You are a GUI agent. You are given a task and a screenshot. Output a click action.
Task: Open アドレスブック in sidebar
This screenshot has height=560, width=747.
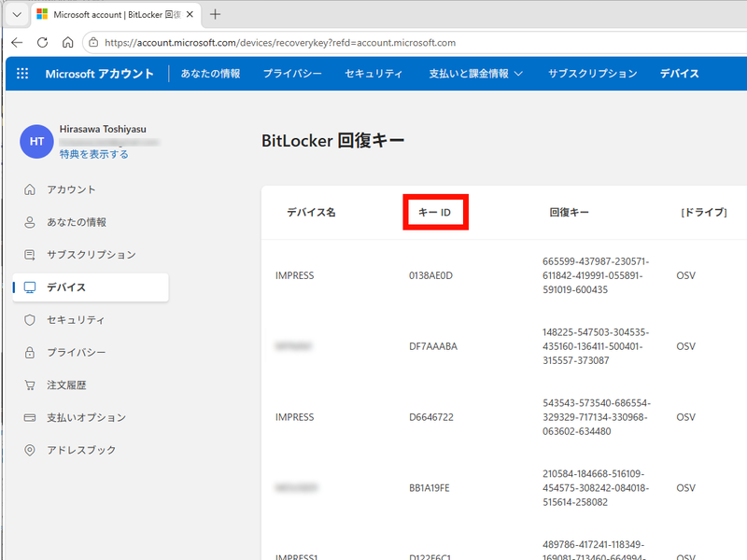pos(81,450)
